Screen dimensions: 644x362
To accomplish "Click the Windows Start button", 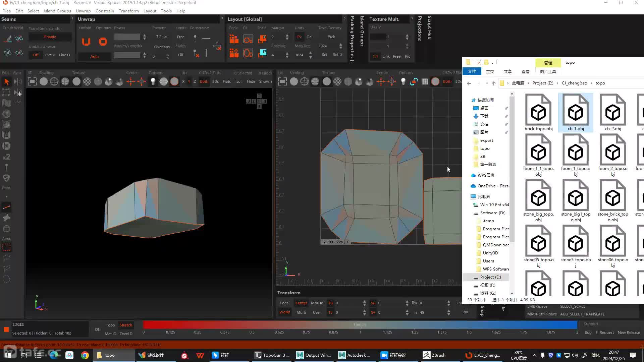I will [x=8, y=355].
